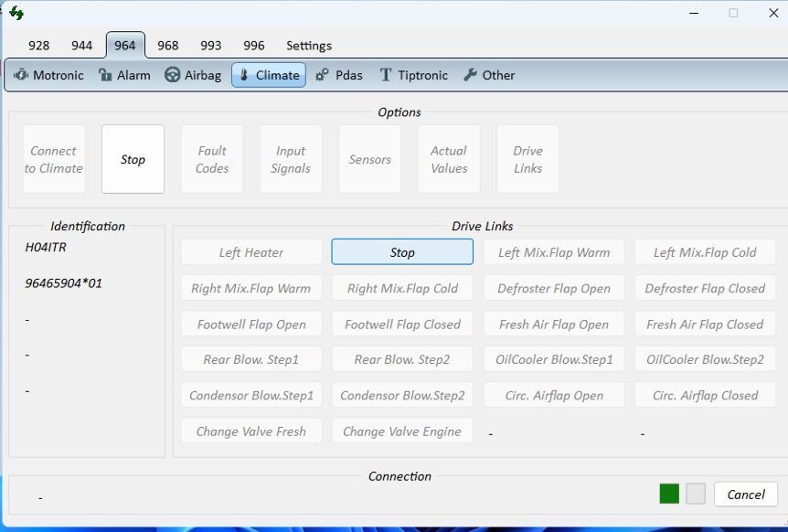The width and height of the screenshot is (788, 532).
Task: Open the Settings tab
Action: pos(309,46)
